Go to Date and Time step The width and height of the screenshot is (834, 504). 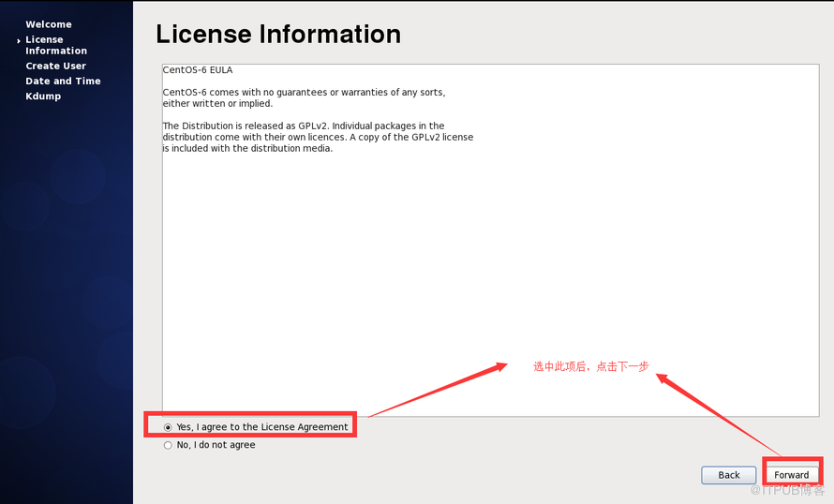(63, 81)
